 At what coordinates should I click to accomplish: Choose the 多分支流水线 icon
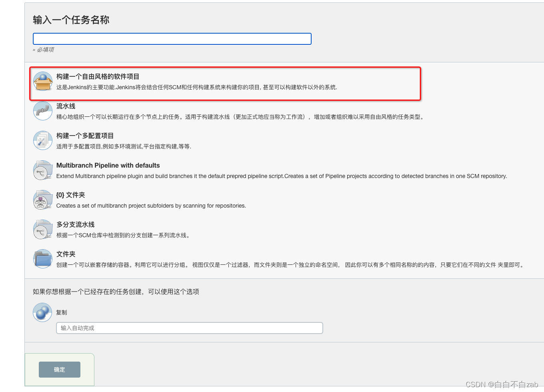[43, 229]
